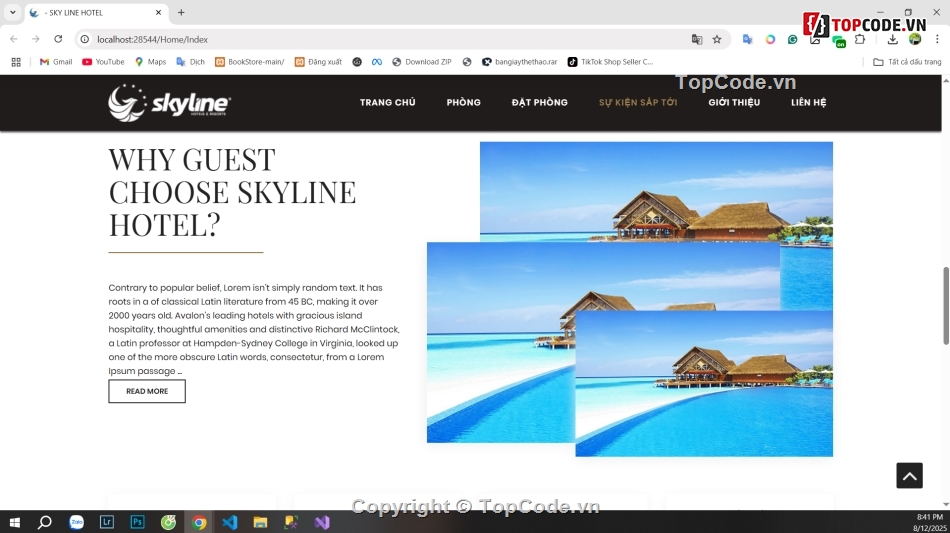Open the Chrome profile avatar
Image resolution: width=950 pixels, height=533 pixels.
point(915,39)
